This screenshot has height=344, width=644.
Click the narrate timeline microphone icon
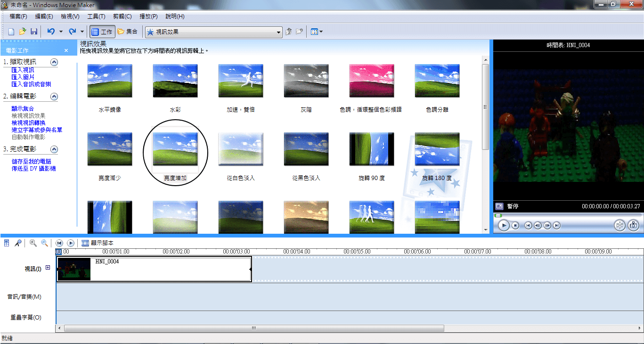click(18, 243)
